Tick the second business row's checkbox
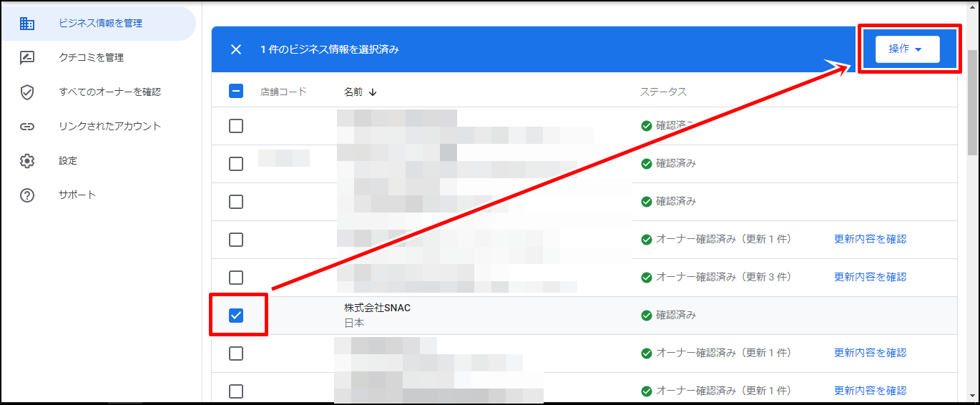The height and width of the screenshot is (405, 980). [x=236, y=164]
